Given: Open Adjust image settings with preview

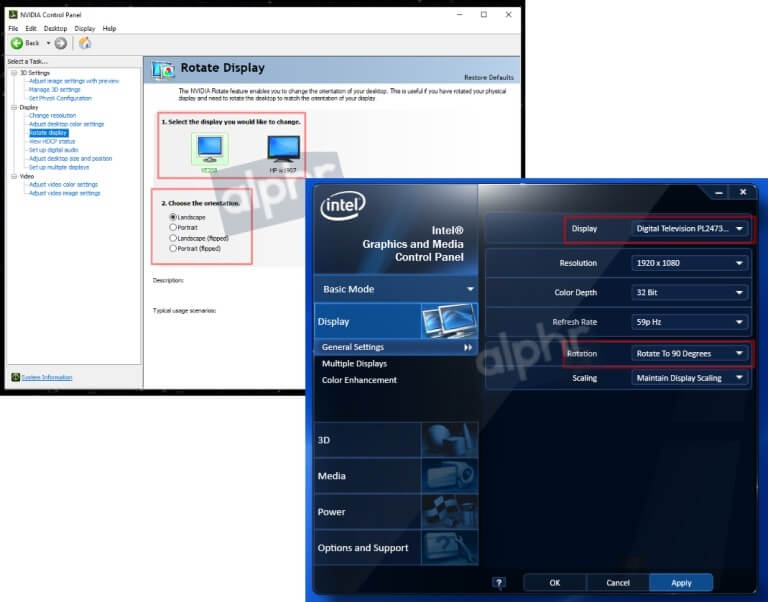Looking at the screenshot, I should [73, 81].
